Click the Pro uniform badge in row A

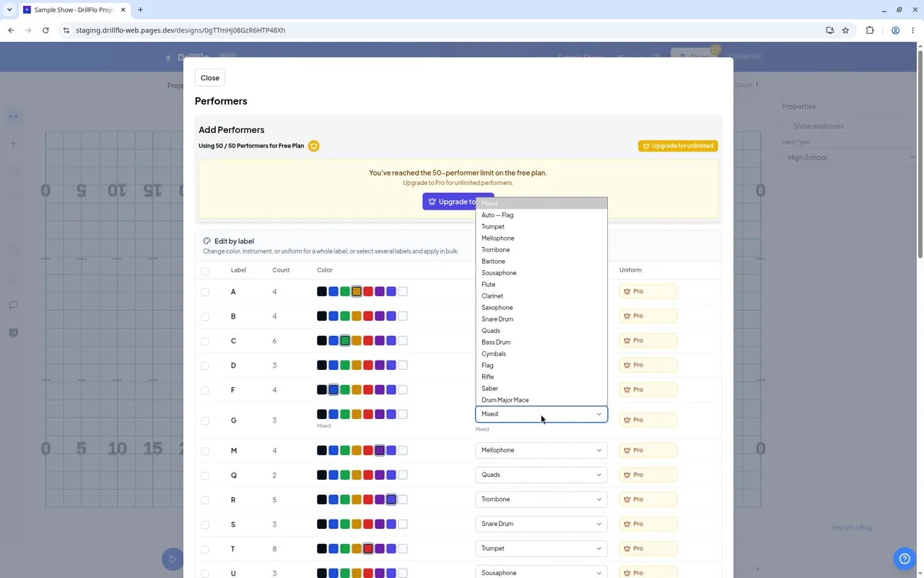[648, 291]
